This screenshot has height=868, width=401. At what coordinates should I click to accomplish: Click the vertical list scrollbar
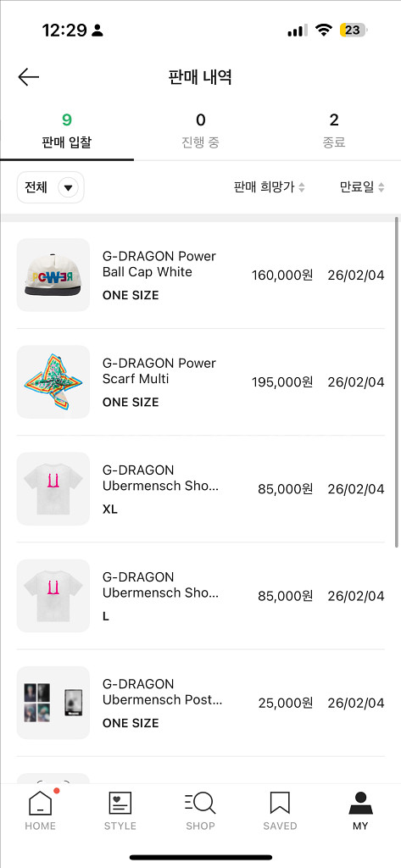(x=397, y=382)
